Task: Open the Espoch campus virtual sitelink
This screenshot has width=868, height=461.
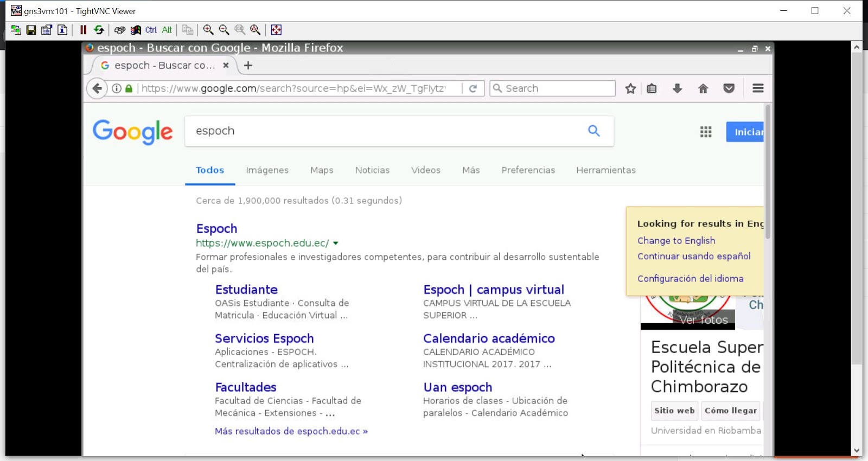Action: pyautogui.click(x=494, y=290)
